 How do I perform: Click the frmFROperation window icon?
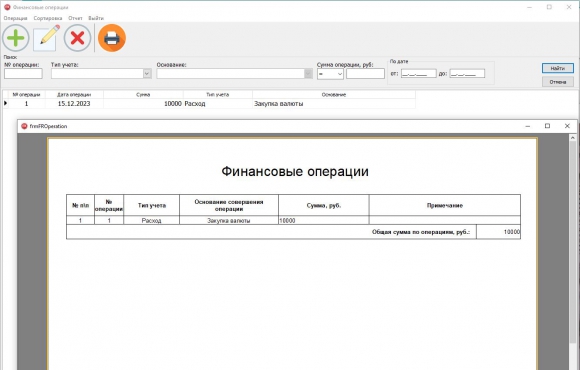(24, 126)
